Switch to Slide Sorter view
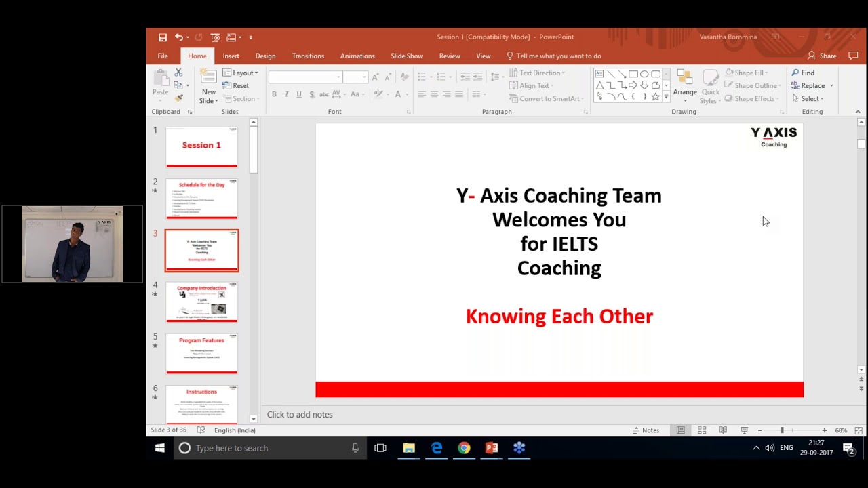Viewport: 868px width, 488px height. tap(702, 430)
